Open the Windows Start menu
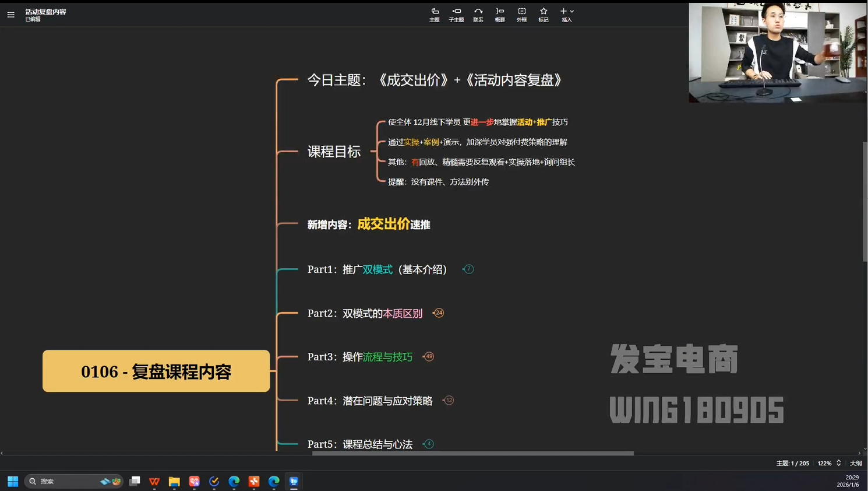Image resolution: width=868 pixels, height=491 pixels. [x=12, y=482]
